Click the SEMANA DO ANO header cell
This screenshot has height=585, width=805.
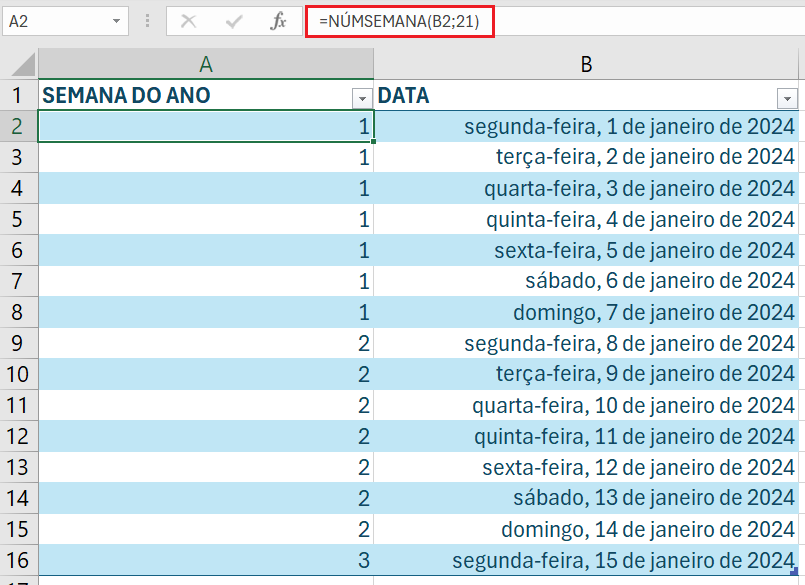[206, 96]
